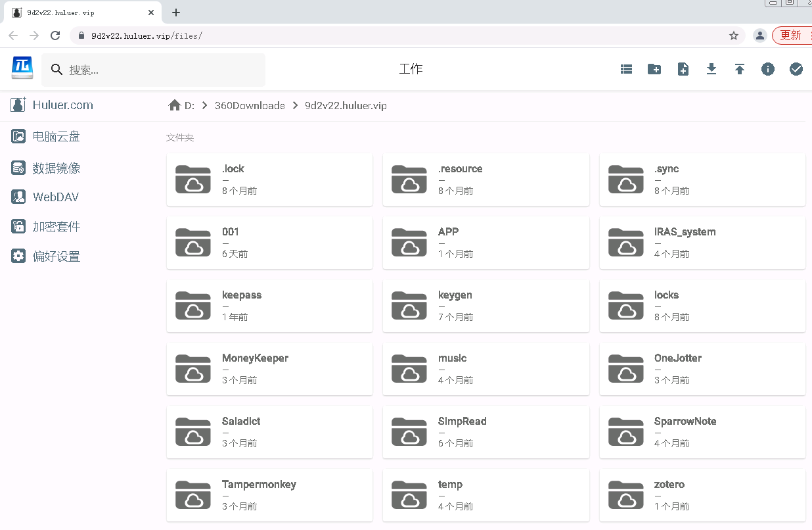Click the browser back arrow
This screenshot has height=530, width=812.
[13, 36]
